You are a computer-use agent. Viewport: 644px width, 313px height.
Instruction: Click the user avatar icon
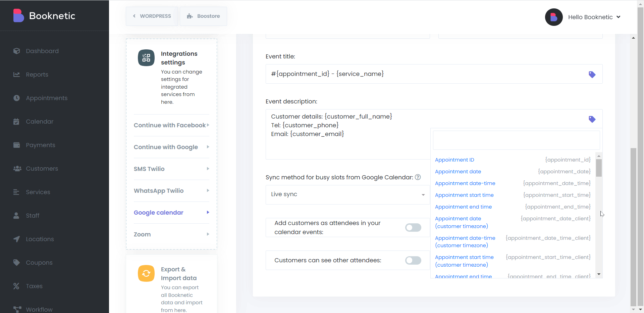[x=554, y=17]
